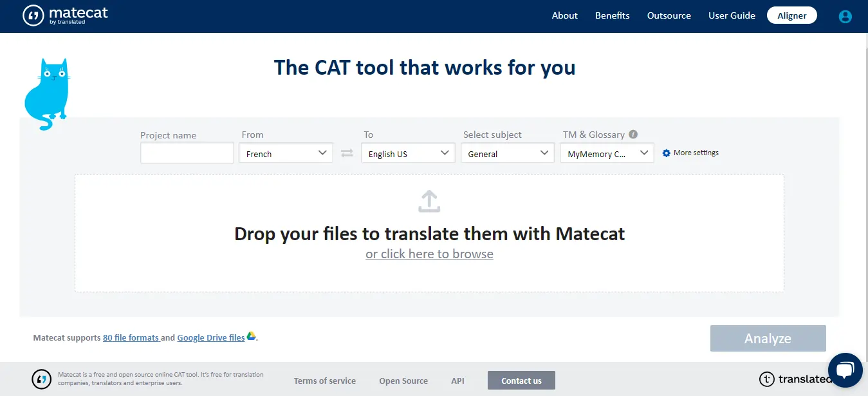Open More settings via the gear icon
The image size is (868, 396).
666,153
